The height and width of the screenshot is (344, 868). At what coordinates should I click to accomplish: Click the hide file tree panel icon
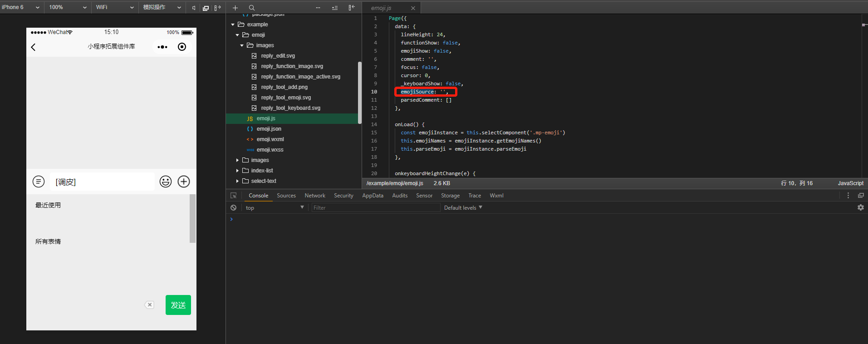tap(352, 8)
